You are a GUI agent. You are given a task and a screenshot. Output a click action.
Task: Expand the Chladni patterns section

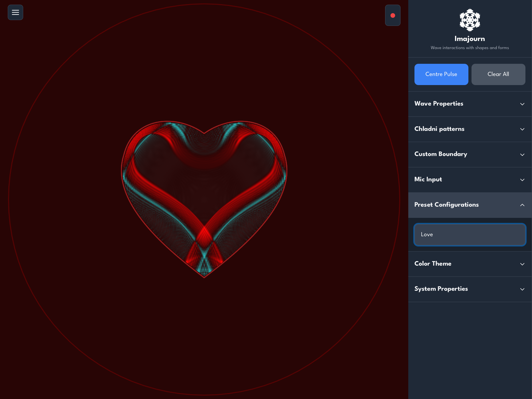(439, 129)
